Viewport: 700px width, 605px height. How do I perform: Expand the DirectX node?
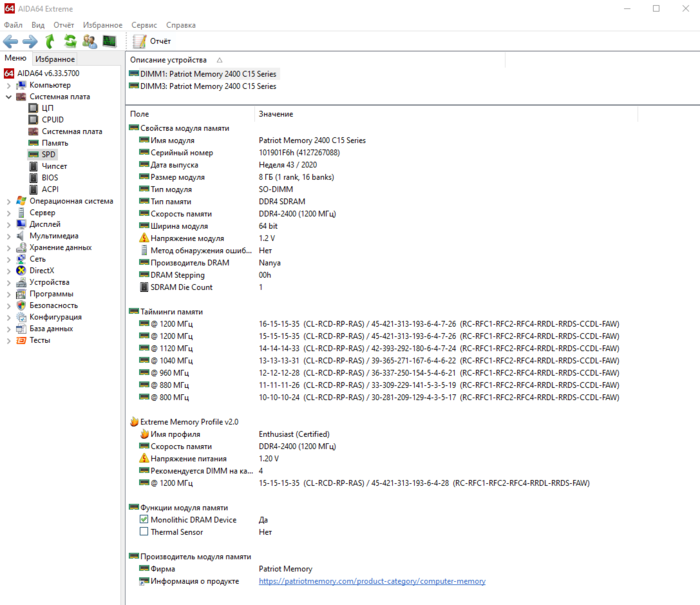[x=8, y=271]
